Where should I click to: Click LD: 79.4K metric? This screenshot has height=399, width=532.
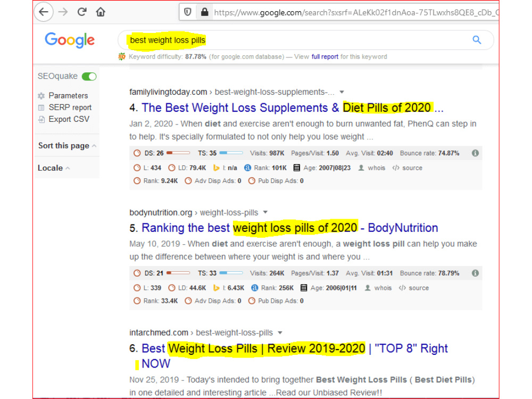192,168
